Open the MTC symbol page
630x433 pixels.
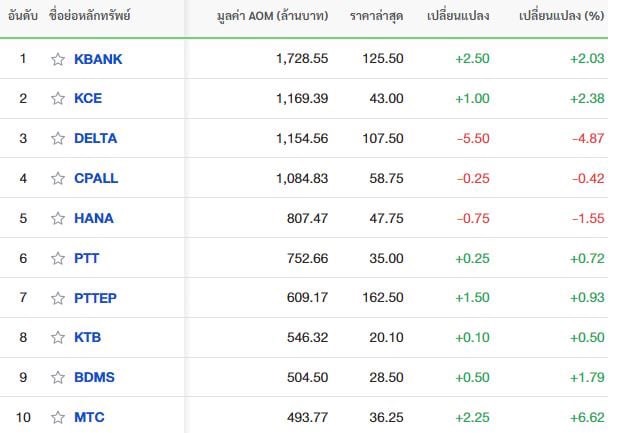point(89,417)
